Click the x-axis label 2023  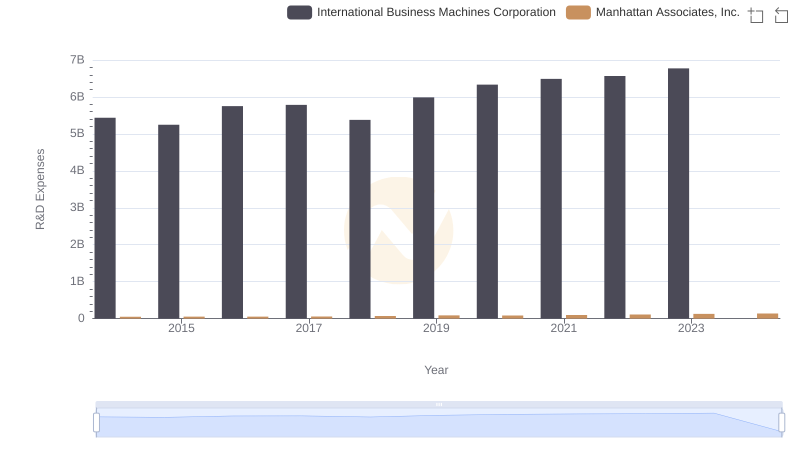coord(691,328)
